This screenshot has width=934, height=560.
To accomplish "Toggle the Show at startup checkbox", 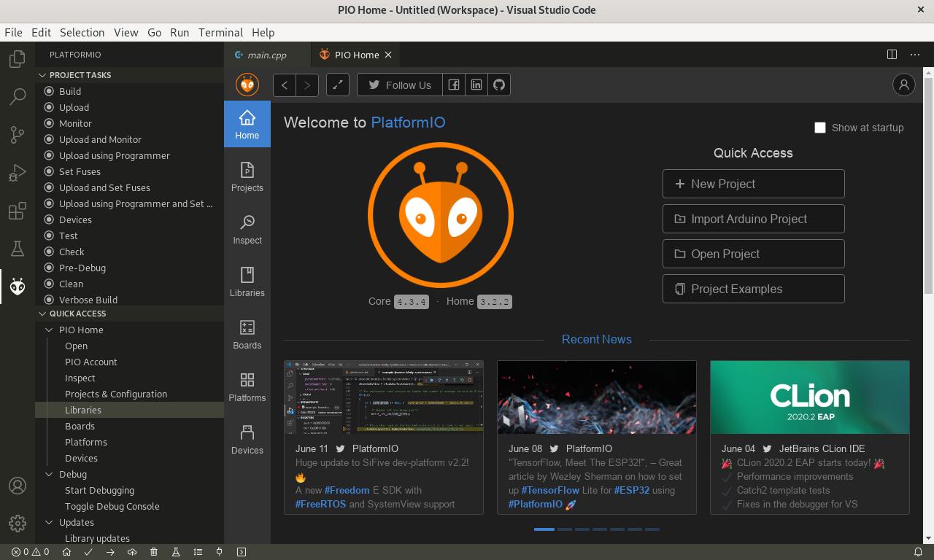I will [x=820, y=128].
